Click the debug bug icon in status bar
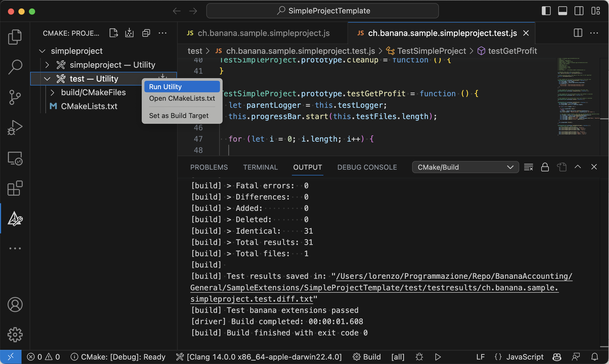Screen dimensions: 609x364 point(419,357)
